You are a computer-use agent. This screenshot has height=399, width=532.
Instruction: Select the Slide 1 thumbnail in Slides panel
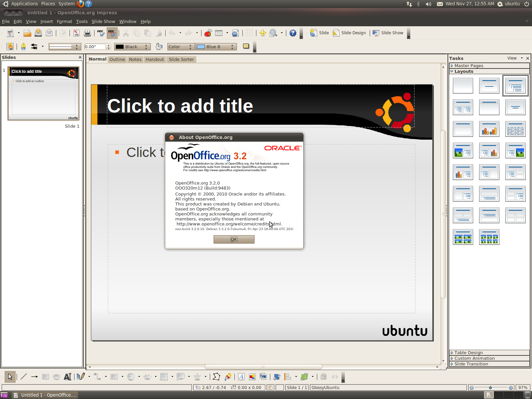point(44,93)
